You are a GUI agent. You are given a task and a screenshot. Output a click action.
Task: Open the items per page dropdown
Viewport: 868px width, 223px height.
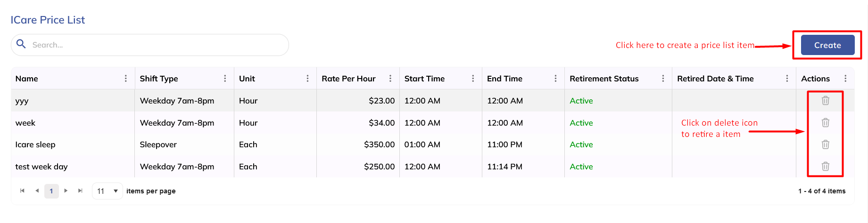coord(107,191)
